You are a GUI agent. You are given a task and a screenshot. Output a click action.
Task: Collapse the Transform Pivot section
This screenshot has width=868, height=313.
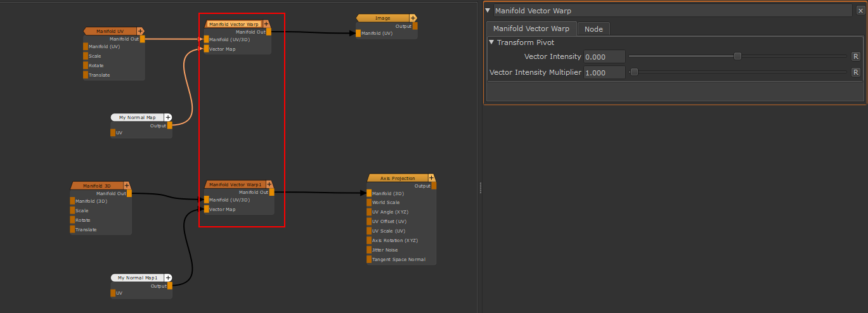[x=491, y=42]
